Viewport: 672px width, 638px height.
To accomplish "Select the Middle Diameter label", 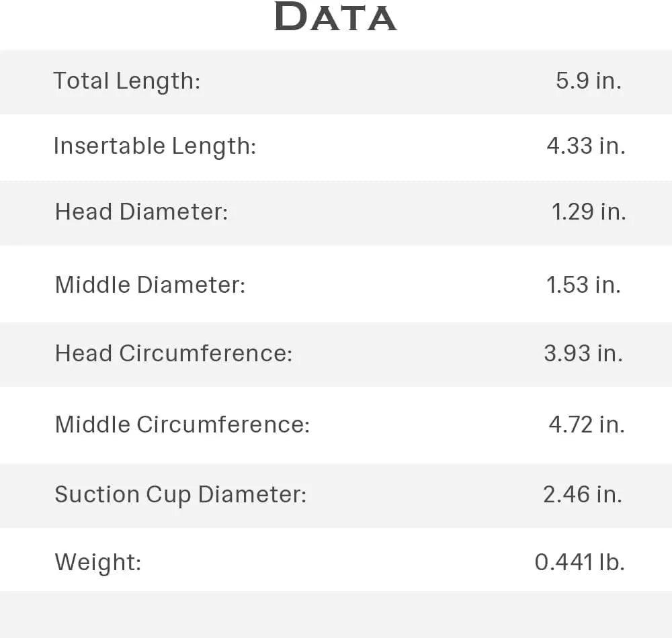I will [x=150, y=285].
